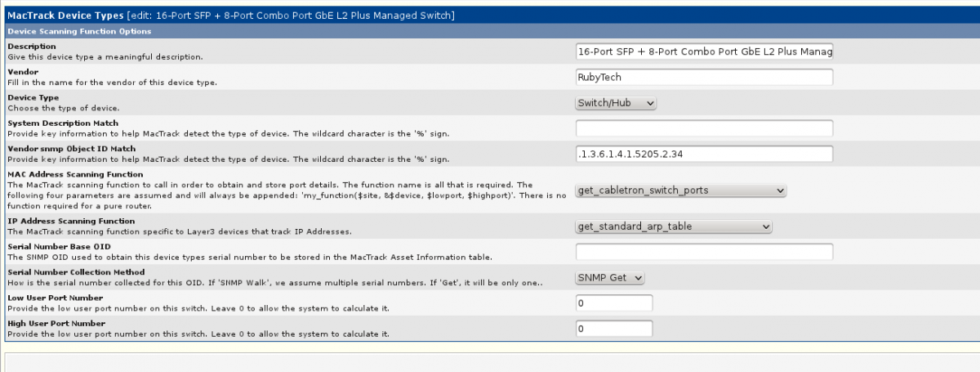Click the Serial Number Collection Method label
980x372 pixels.
[76, 272]
